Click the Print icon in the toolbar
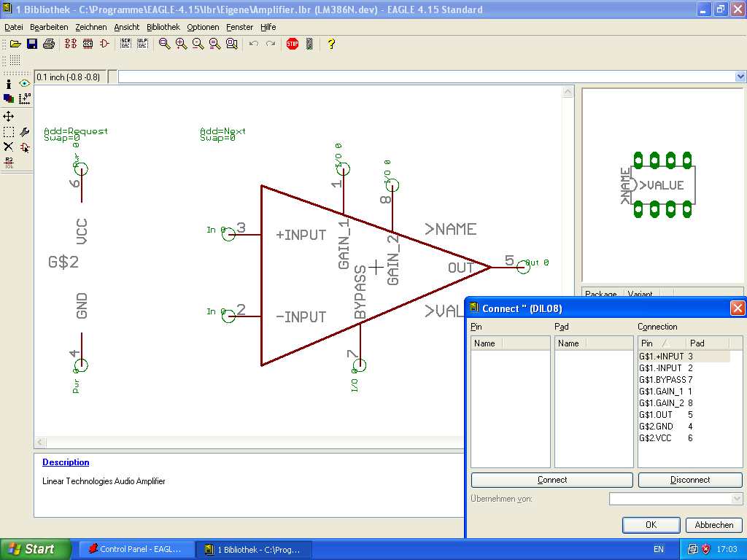This screenshot has height=560, width=747. tap(49, 44)
